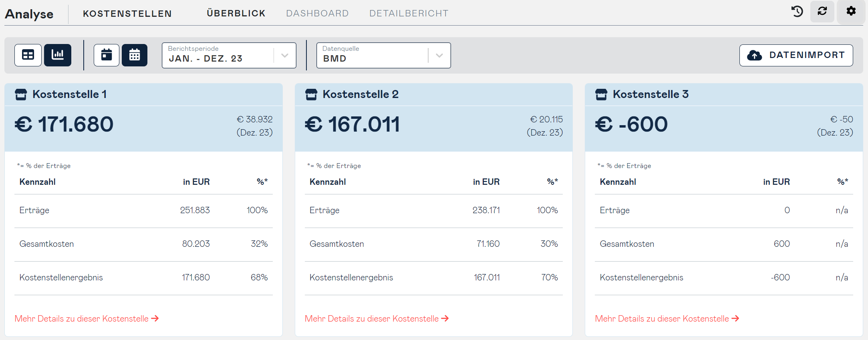Click the € 167.011 total
This screenshot has width=868, height=340.
tap(352, 124)
